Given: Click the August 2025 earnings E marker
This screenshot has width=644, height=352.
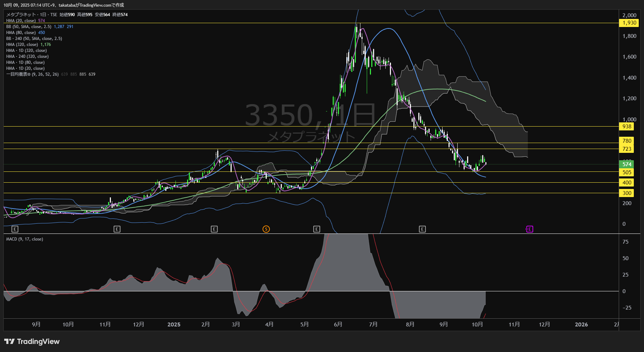Looking at the screenshot, I should click(422, 229).
